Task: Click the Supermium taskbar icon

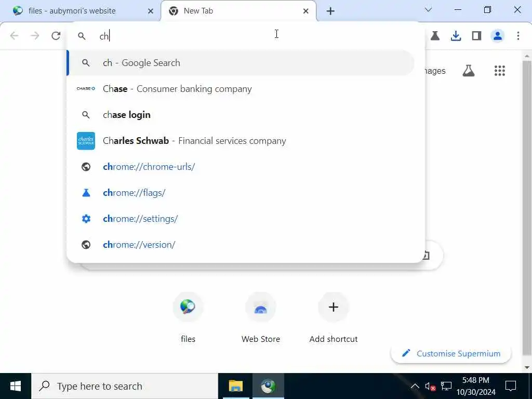Action: pos(268,386)
